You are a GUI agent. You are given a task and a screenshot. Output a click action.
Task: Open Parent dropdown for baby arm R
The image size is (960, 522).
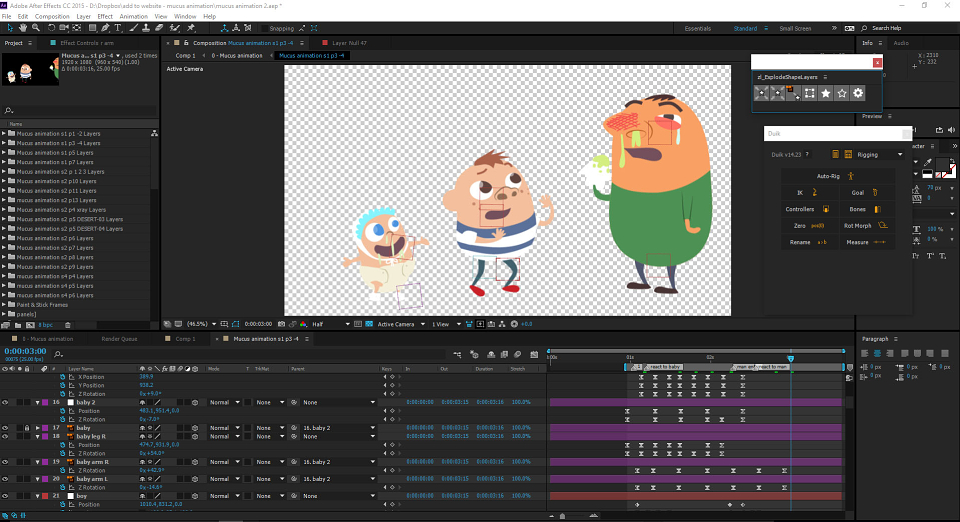[338, 462]
